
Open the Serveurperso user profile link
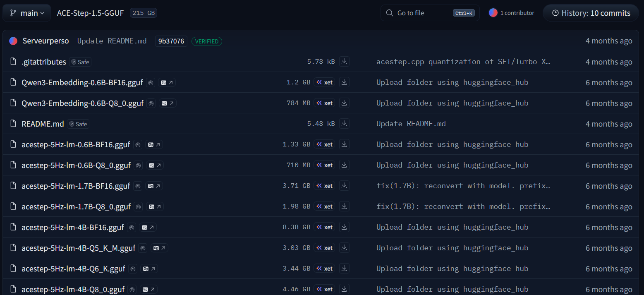[46, 41]
